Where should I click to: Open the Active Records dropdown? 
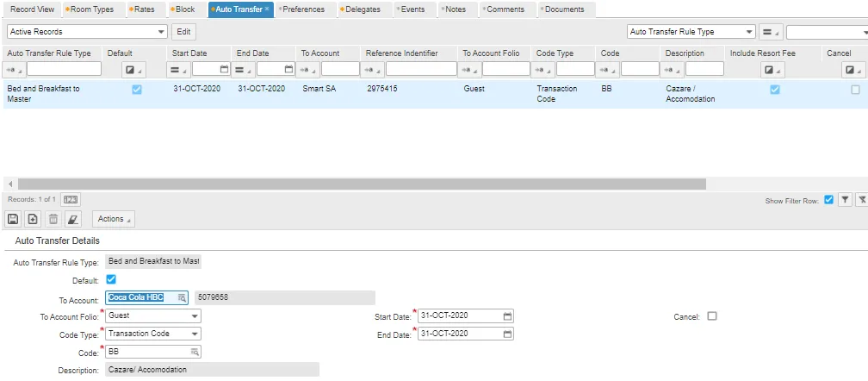click(87, 32)
